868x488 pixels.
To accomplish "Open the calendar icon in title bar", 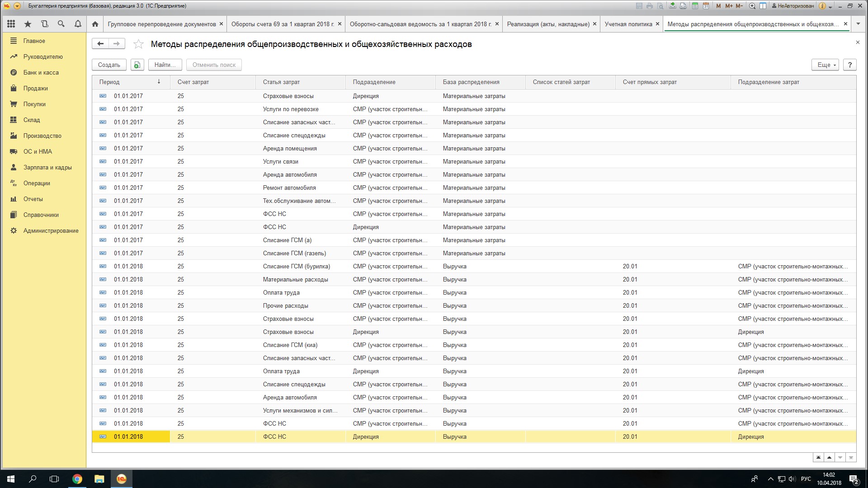I will pyautogui.click(x=706, y=6).
